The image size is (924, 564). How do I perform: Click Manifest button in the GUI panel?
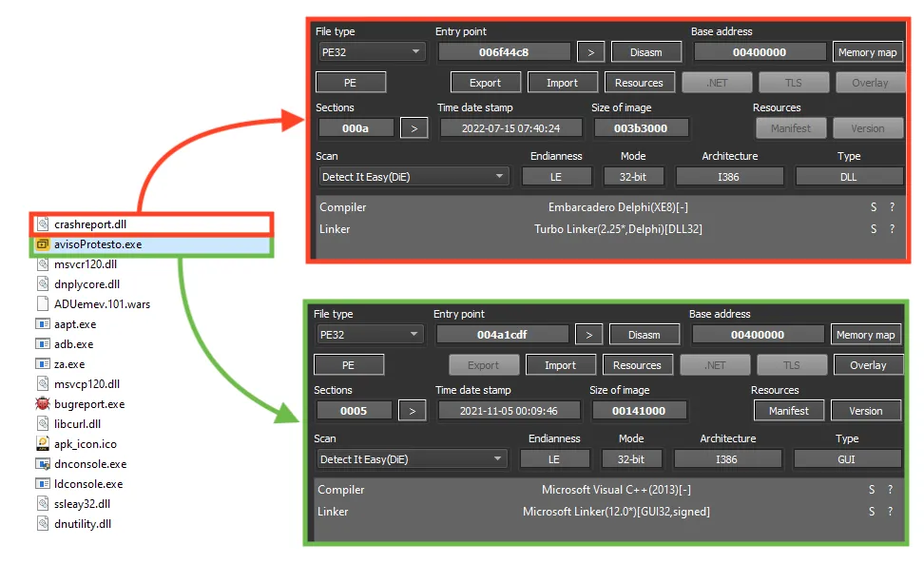pos(789,411)
